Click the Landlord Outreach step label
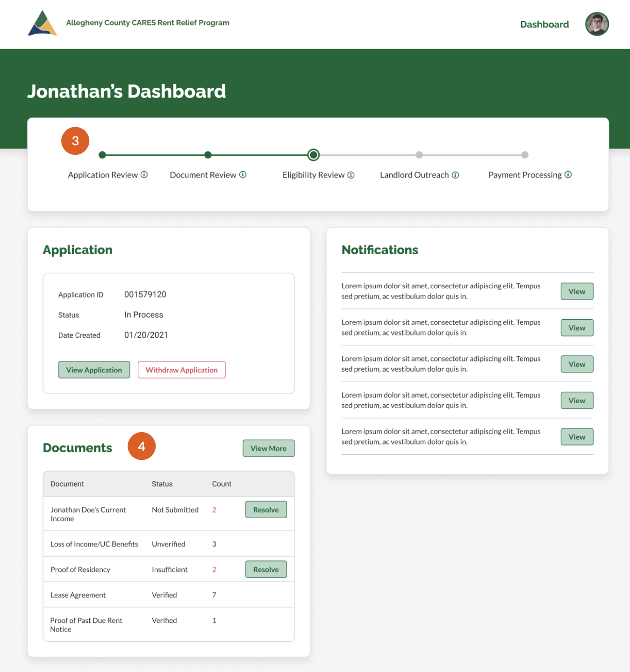This screenshot has width=630, height=672. pyautogui.click(x=414, y=175)
